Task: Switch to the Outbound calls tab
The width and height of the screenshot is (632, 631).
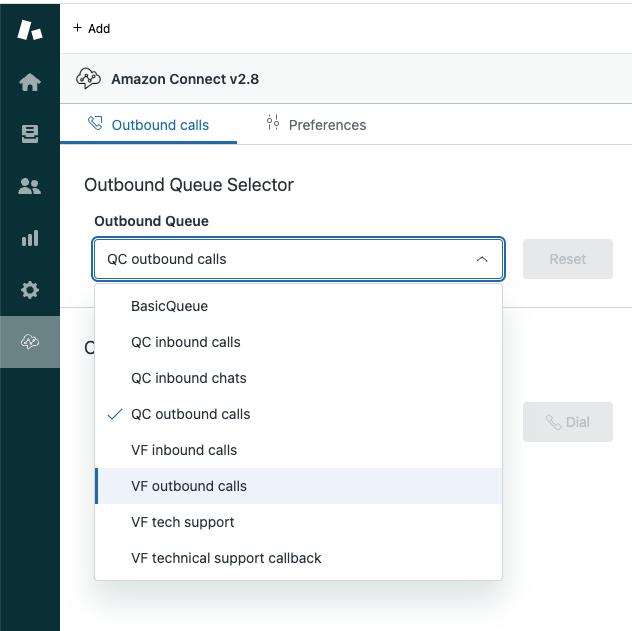Action: pyautogui.click(x=149, y=125)
